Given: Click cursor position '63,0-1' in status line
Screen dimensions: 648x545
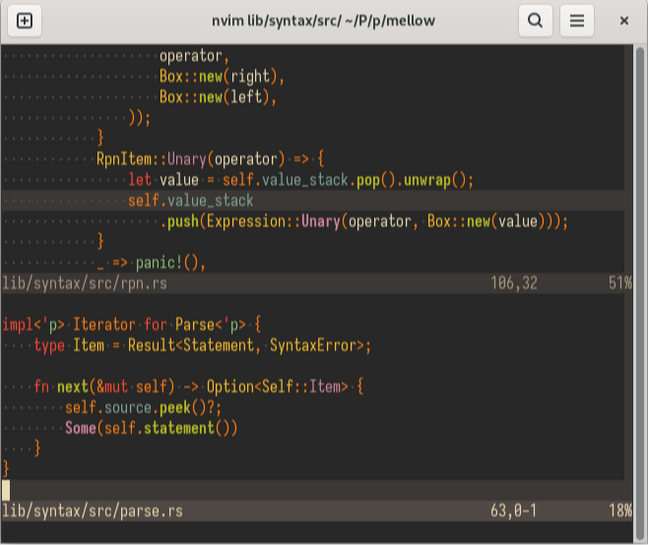Looking at the screenshot, I should tap(513, 511).
